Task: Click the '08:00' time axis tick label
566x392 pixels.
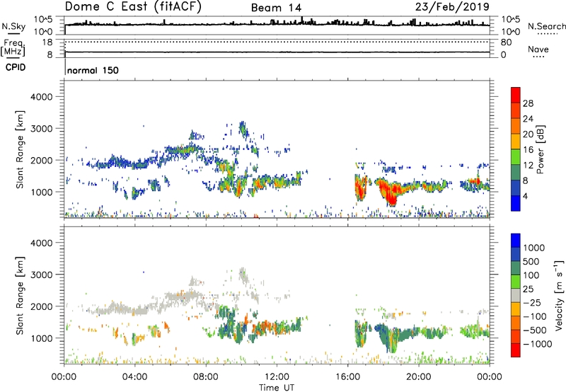Action: click(x=205, y=377)
